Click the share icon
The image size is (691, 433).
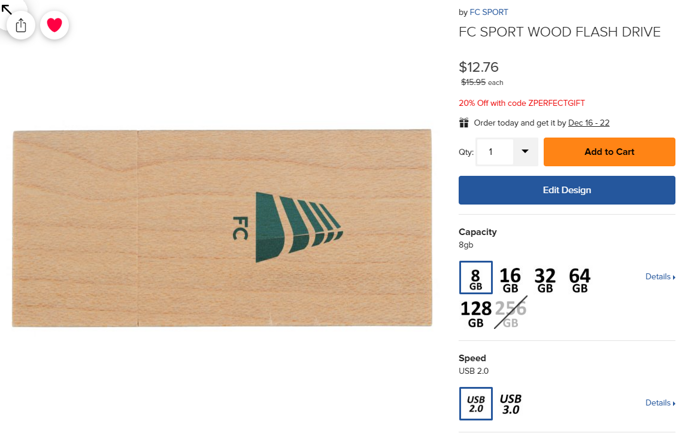21,25
